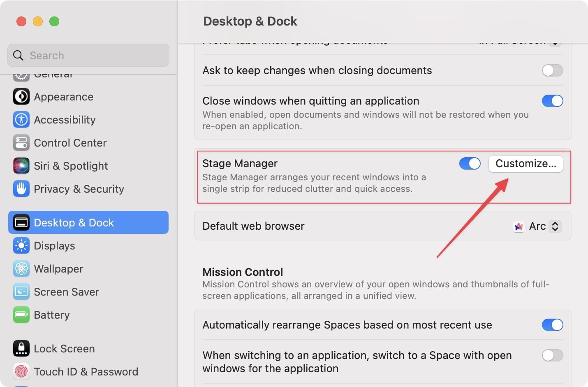Go to Touch ID & Password
The image size is (588, 387).
point(86,372)
